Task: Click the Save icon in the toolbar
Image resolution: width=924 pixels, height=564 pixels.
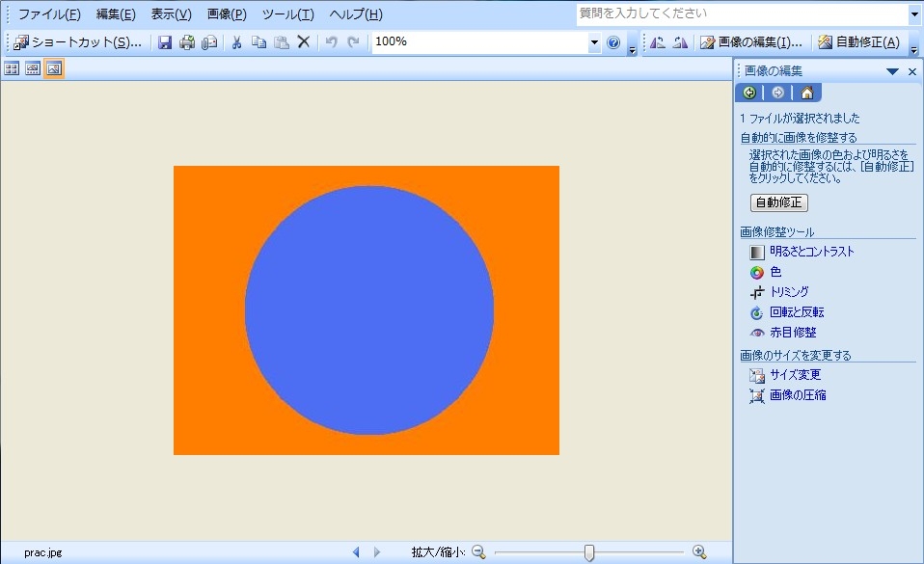Action: (x=165, y=42)
